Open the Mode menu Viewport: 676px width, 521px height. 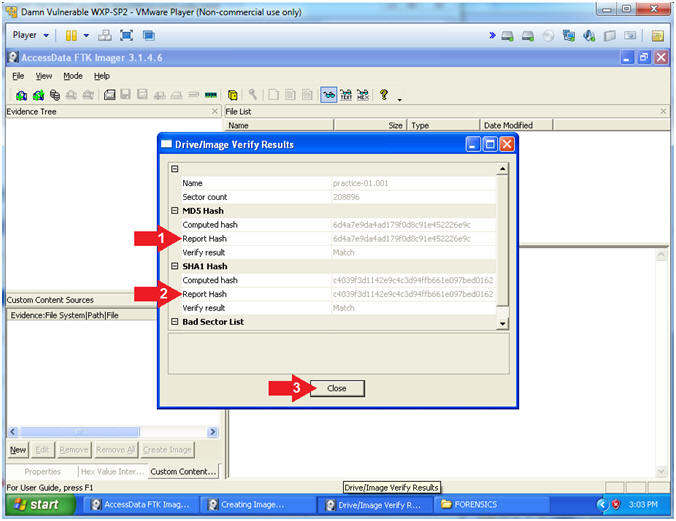pyautogui.click(x=73, y=76)
